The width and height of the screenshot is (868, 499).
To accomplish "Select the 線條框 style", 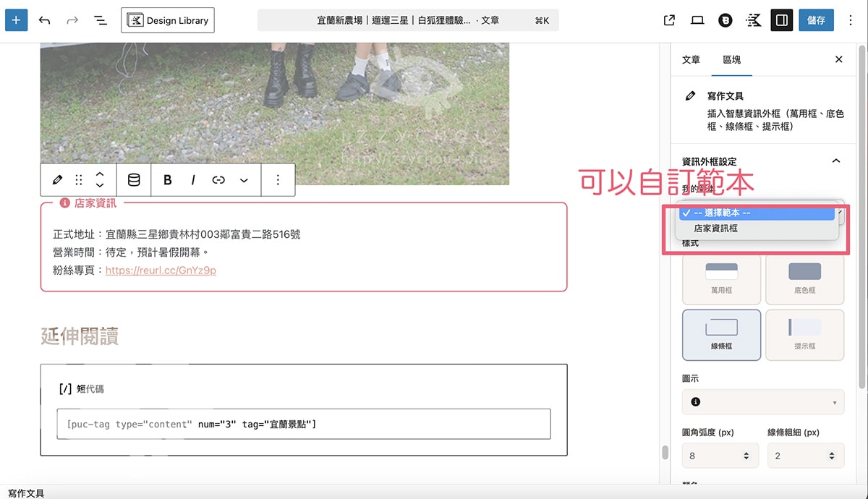I will click(721, 335).
